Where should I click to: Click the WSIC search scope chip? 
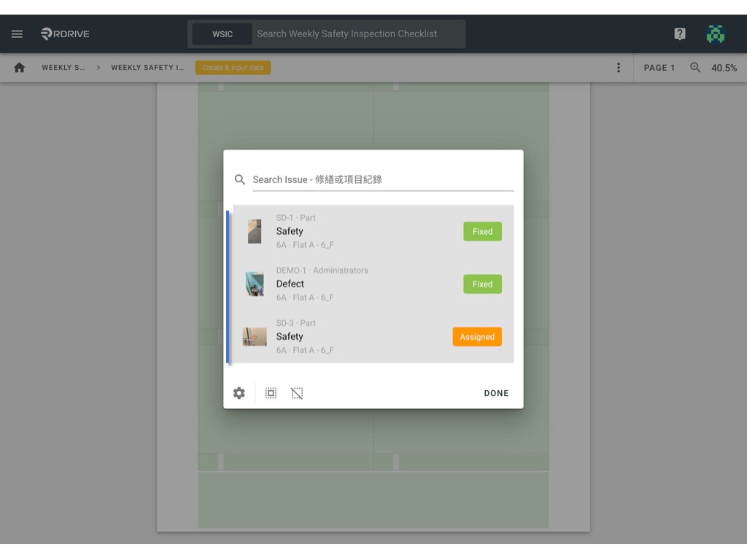click(x=222, y=34)
